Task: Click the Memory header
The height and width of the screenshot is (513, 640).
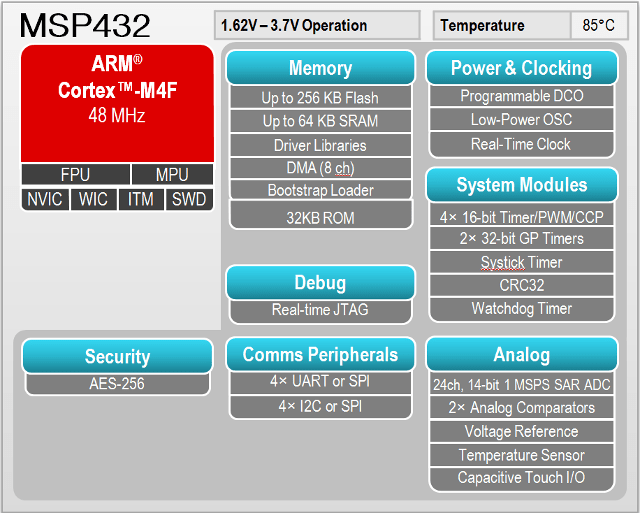Action: 320,68
